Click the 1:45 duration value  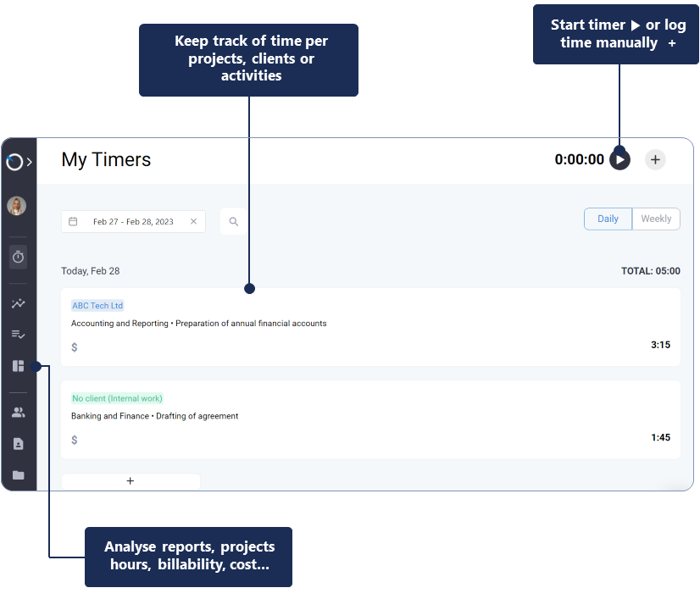pyautogui.click(x=660, y=438)
